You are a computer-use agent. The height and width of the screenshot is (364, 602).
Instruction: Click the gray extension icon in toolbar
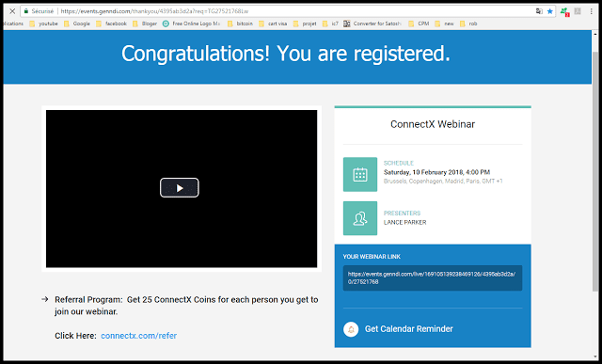pyautogui.click(x=578, y=11)
